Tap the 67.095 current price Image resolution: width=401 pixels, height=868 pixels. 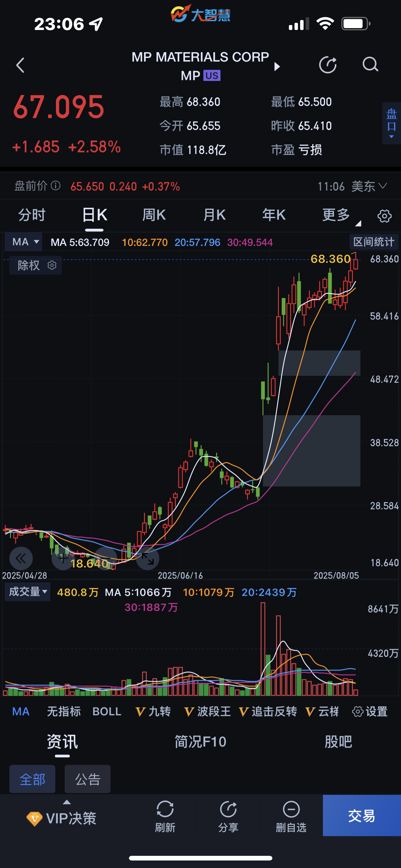pyautogui.click(x=59, y=107)
